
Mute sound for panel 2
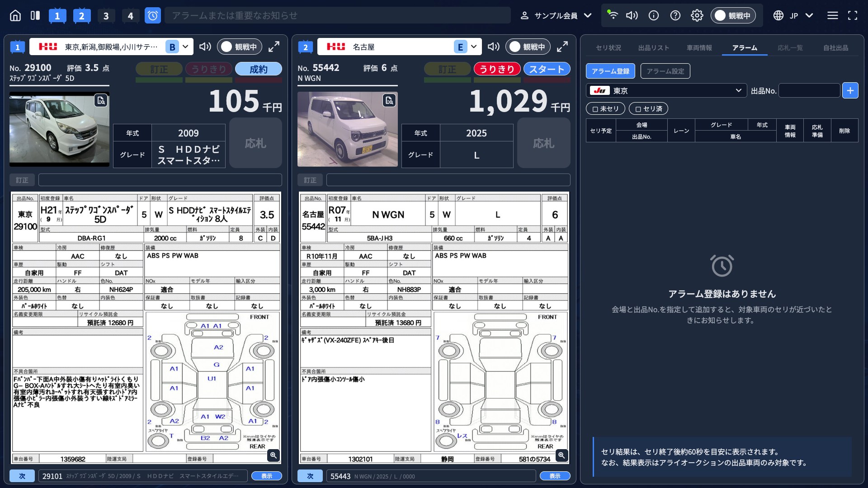coord(494,47)
